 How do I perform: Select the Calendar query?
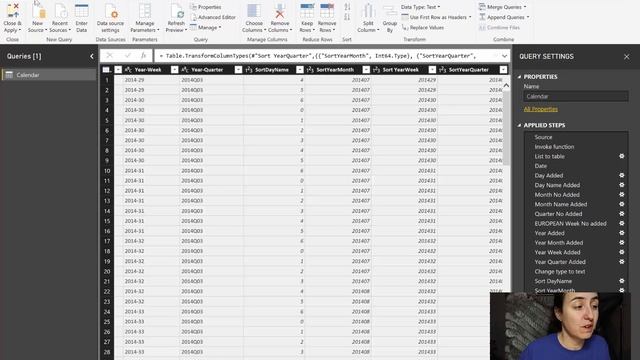49,75
